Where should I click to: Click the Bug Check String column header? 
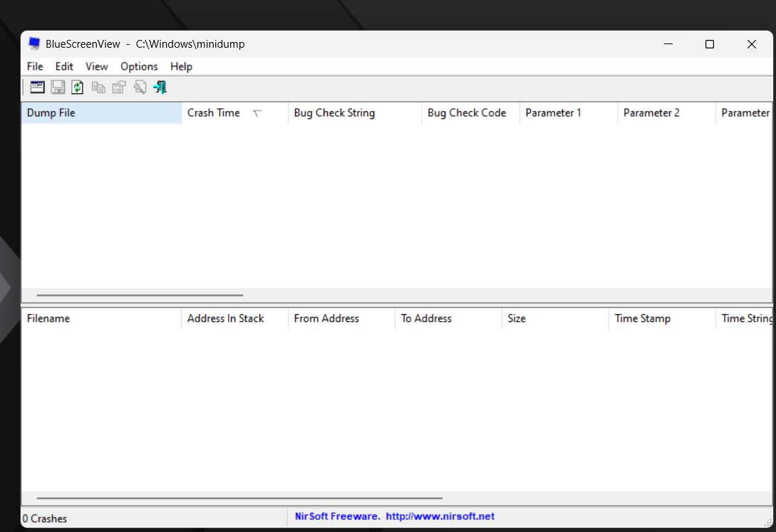tap(354, 113)
